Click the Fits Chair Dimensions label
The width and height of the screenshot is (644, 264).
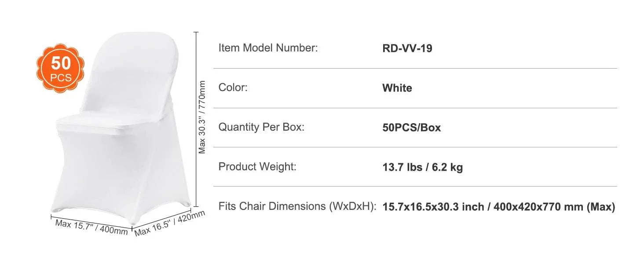click(x=297, y=206)
